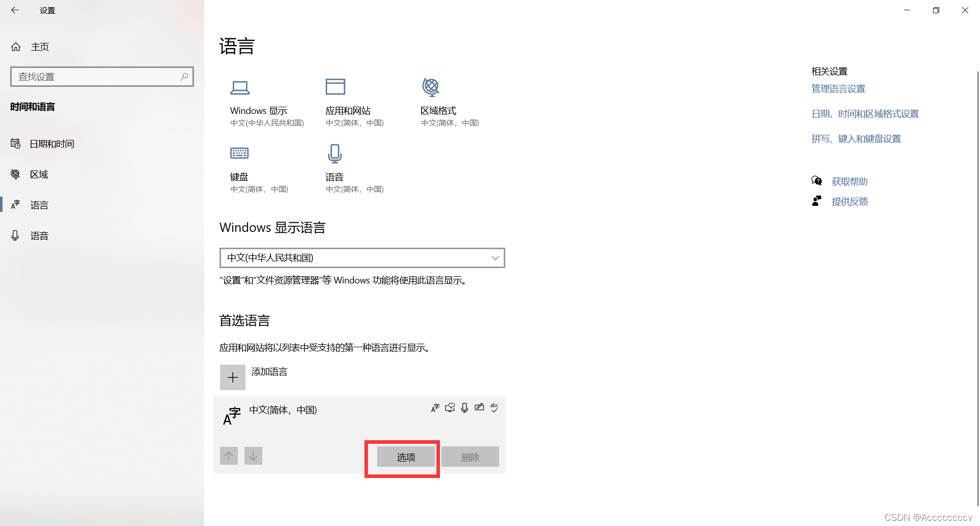Click the 语音 microphone icon in sidebar

click(15, 235)
